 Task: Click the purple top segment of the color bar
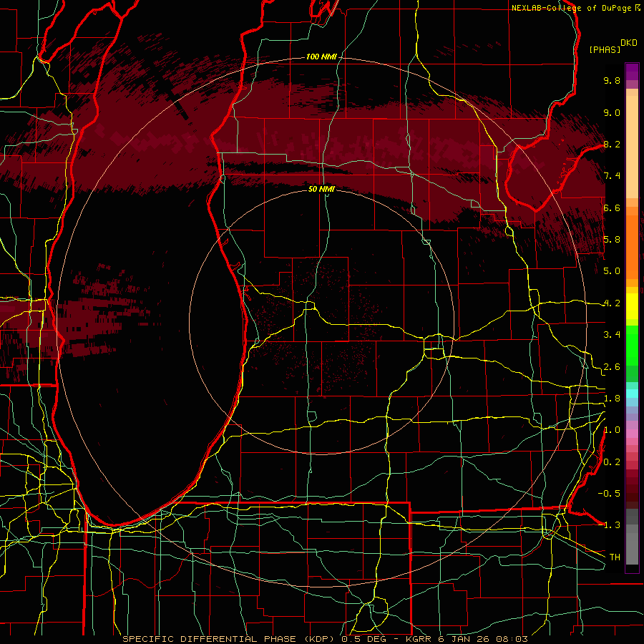(632, 71)
